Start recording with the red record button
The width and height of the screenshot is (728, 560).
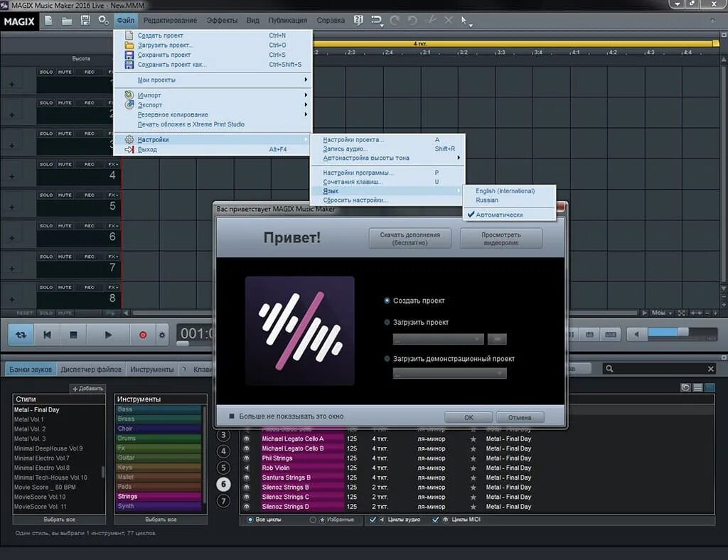(142, 335)
